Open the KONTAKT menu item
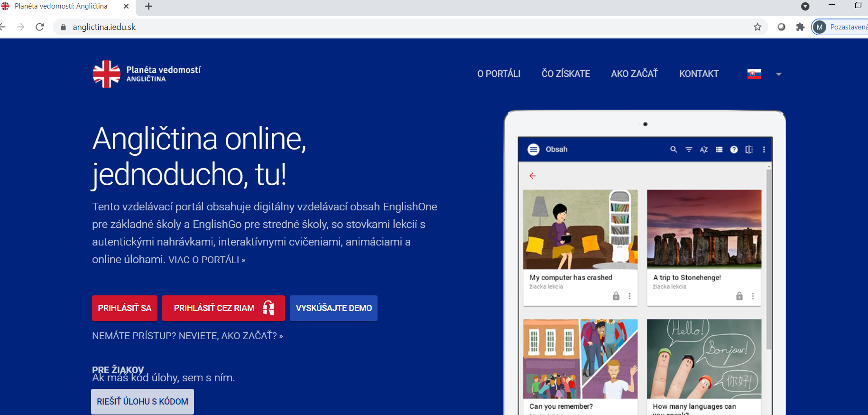This screenshot has height=415, width=868. click(x=699, y=74)
